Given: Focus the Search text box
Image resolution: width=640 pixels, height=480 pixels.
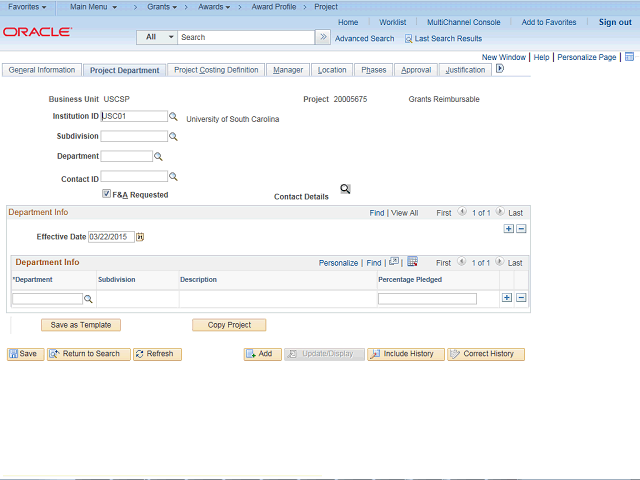Looking at the screenshot, I should click(x=246, y=37).
